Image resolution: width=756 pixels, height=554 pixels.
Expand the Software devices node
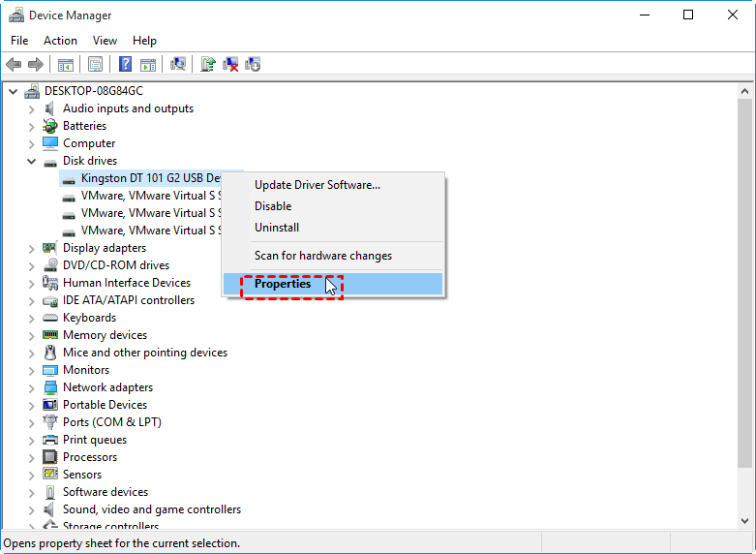click(31, 493)
